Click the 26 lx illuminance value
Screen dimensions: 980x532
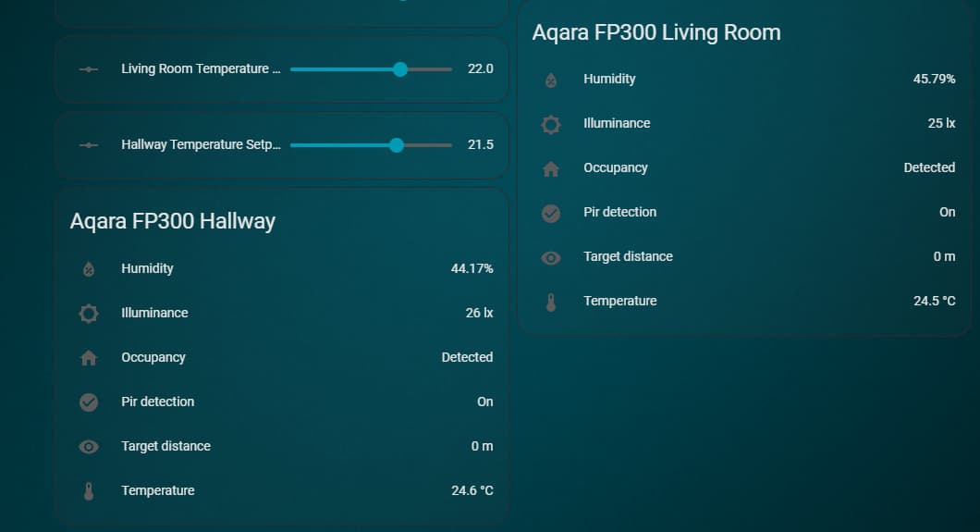pyautogui.click(x=479, y=313)
